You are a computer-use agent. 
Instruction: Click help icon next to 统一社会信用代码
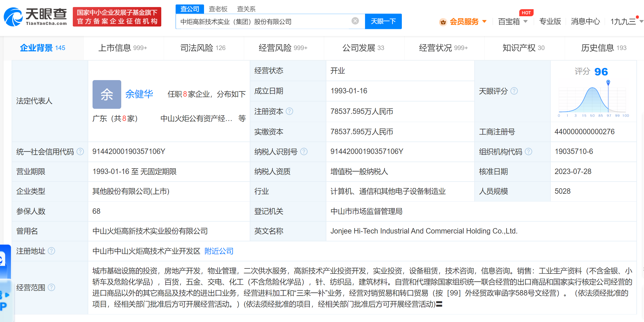[x=80, y=152]
